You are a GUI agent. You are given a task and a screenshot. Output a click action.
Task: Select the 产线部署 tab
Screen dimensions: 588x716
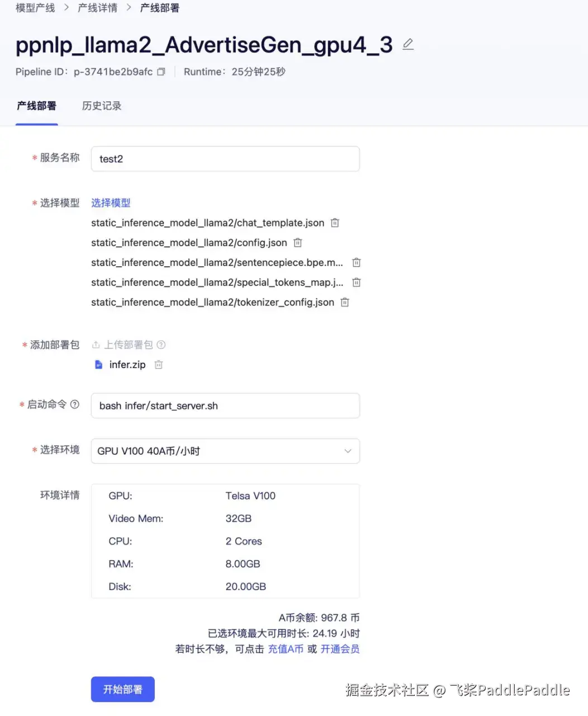pos(36,106)
